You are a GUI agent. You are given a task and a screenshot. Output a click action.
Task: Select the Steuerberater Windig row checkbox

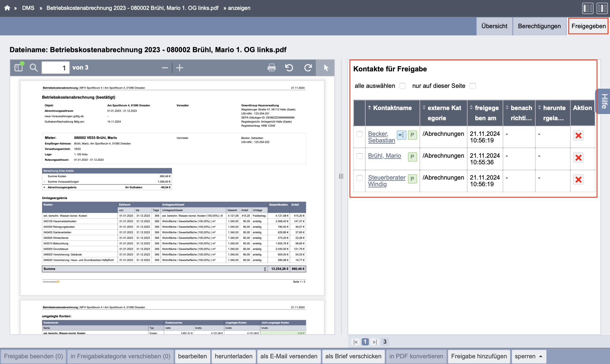tap(360, 178)
